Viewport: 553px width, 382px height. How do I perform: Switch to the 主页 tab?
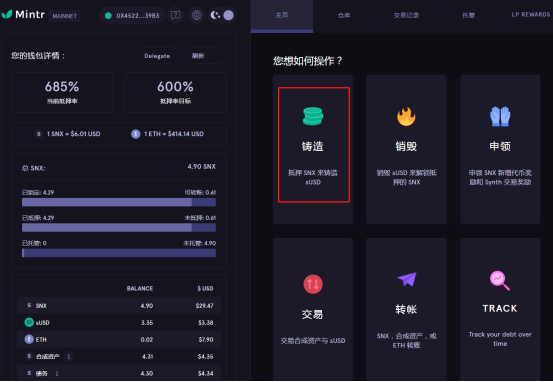point(282,15)
